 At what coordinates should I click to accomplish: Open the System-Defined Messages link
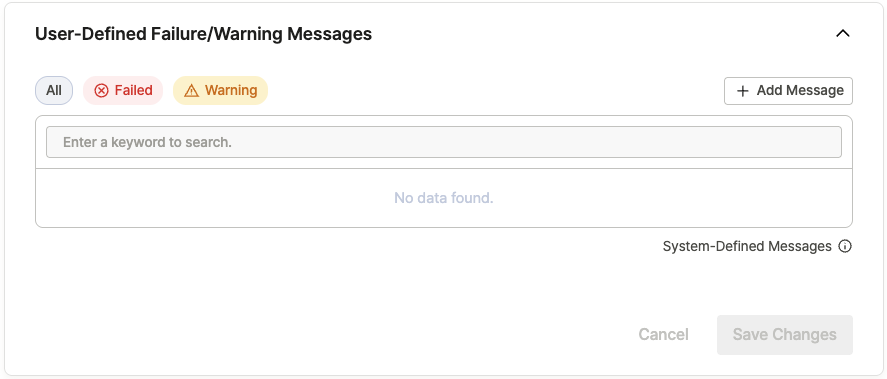[x=747, y=247]
